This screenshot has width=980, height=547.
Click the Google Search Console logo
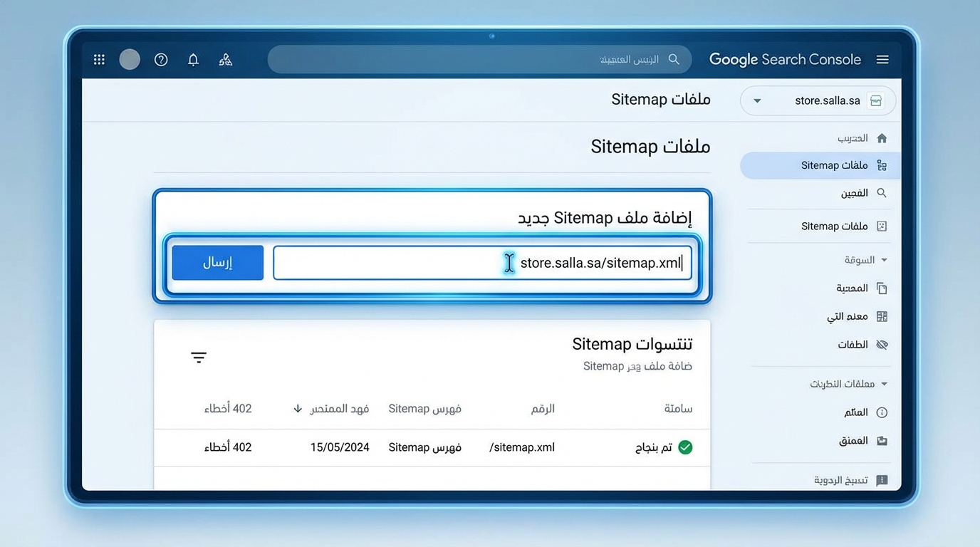[785, 60]
